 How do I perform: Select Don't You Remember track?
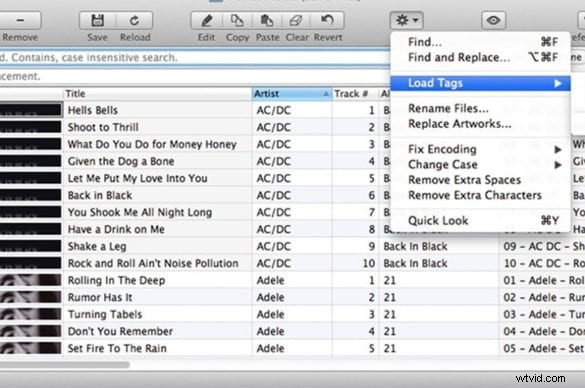[120, 331]
